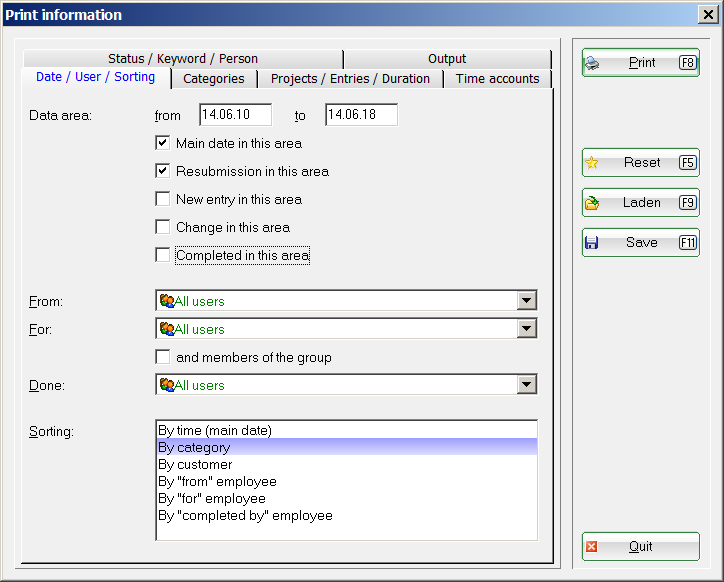Click the star icon on Reset button

point(592,163)
